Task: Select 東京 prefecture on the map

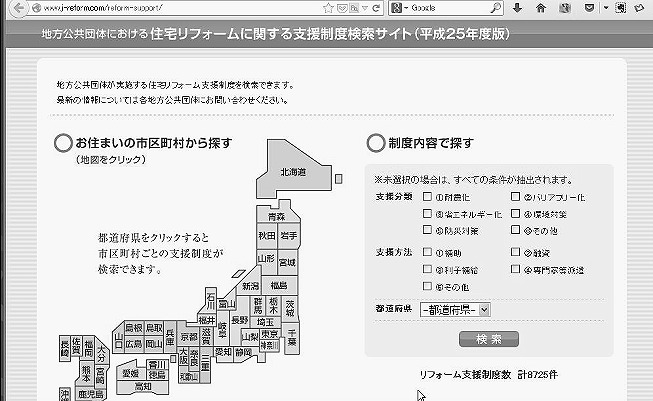Action: tap(270, 335)
